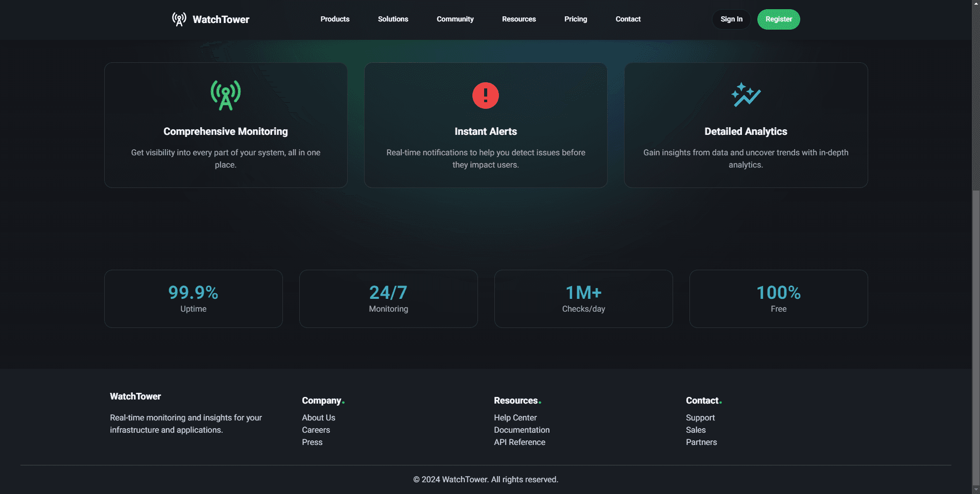
Task: Visit the Careers footer link
Action: pos(316,430)
